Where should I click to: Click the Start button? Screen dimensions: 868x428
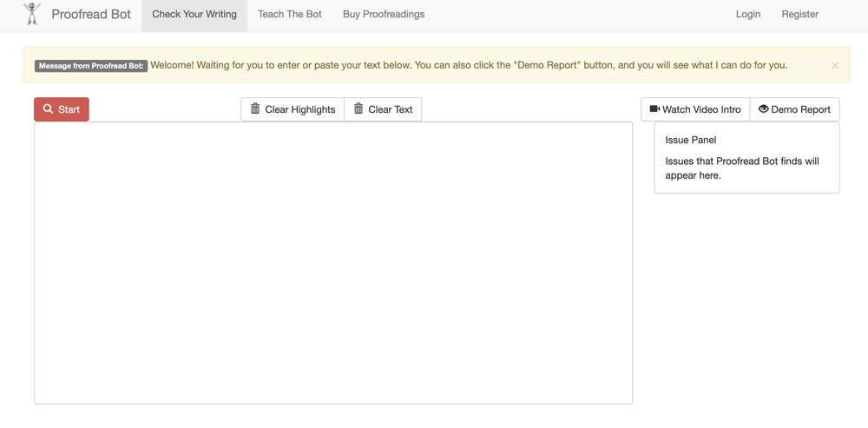pyautogui.click(x=62, y=109)
